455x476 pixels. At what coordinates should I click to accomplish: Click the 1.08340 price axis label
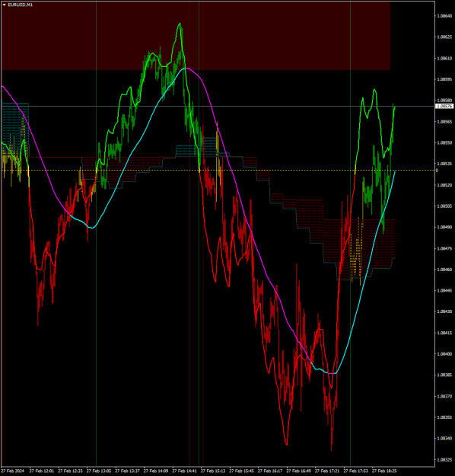(444, 439)
